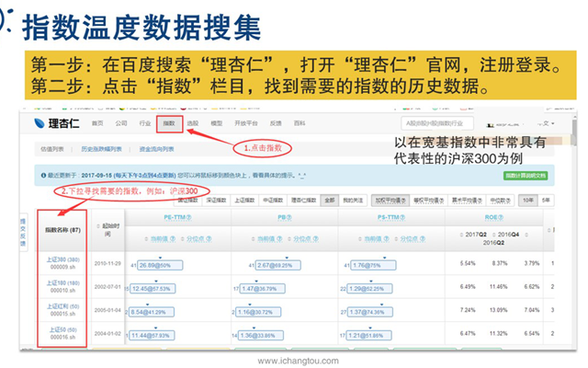Open the PE-TTM help question mark

click(189, 217)
